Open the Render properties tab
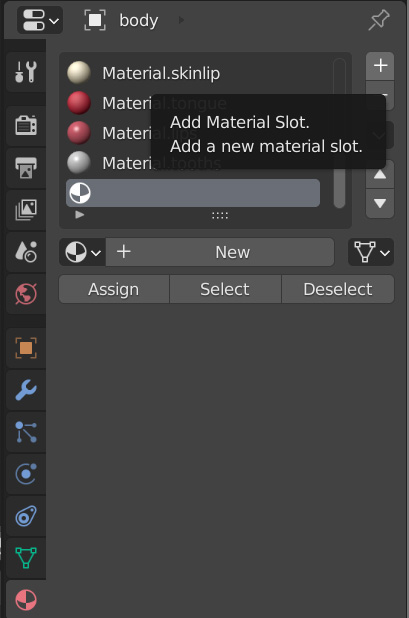 point(26,126)
